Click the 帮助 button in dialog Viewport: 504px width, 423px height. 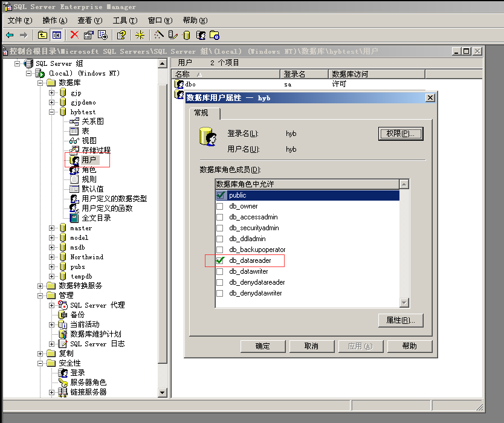tap(410, 346)
